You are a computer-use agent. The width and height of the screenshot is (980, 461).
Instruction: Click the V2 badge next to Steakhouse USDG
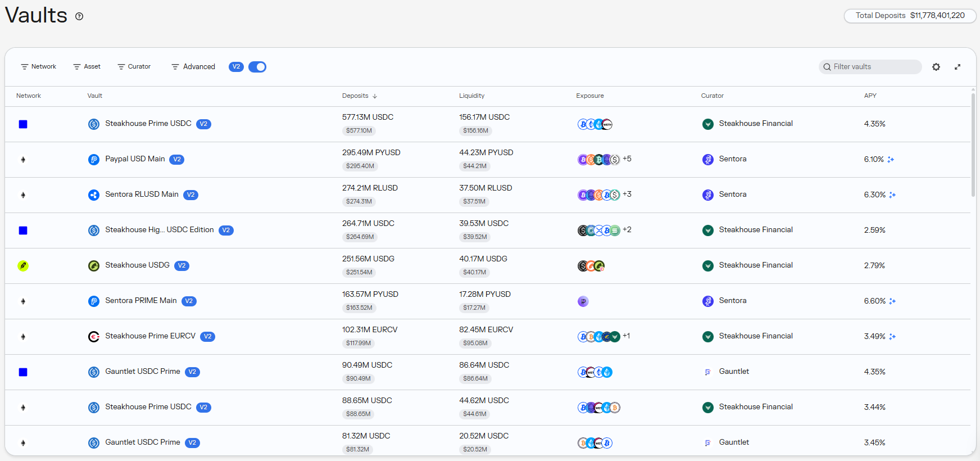tap(182, 266)
